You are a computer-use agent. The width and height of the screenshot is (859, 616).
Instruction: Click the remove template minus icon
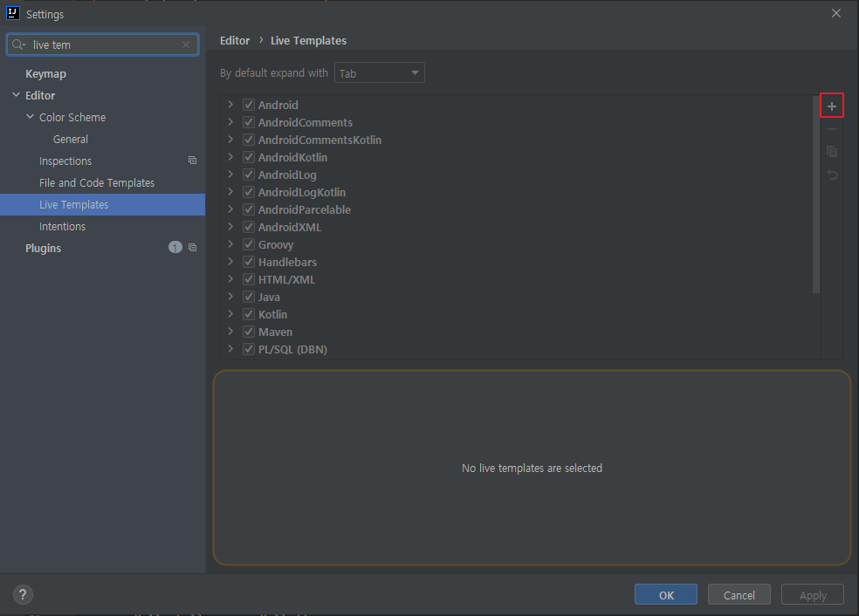tap(832, 129)
